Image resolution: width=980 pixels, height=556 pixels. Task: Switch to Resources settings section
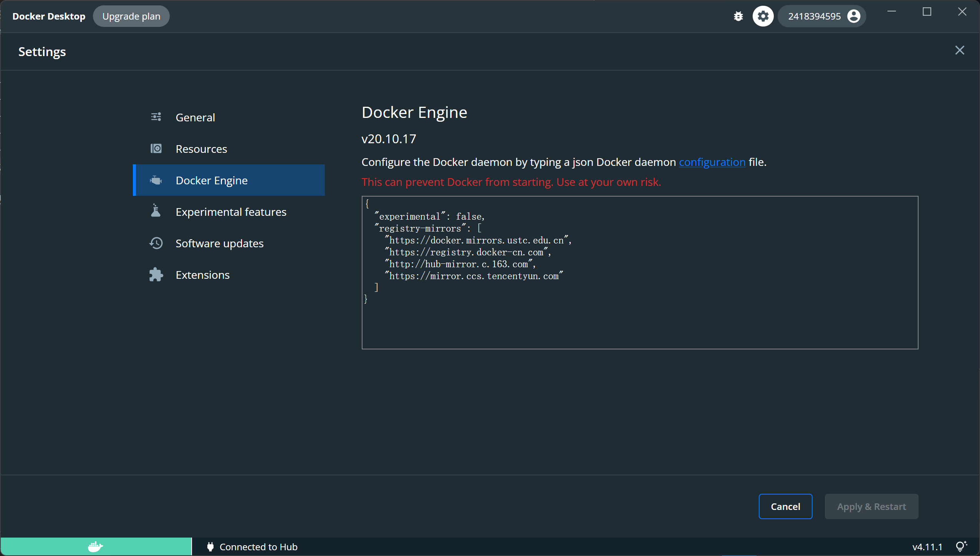pos(201,149)
